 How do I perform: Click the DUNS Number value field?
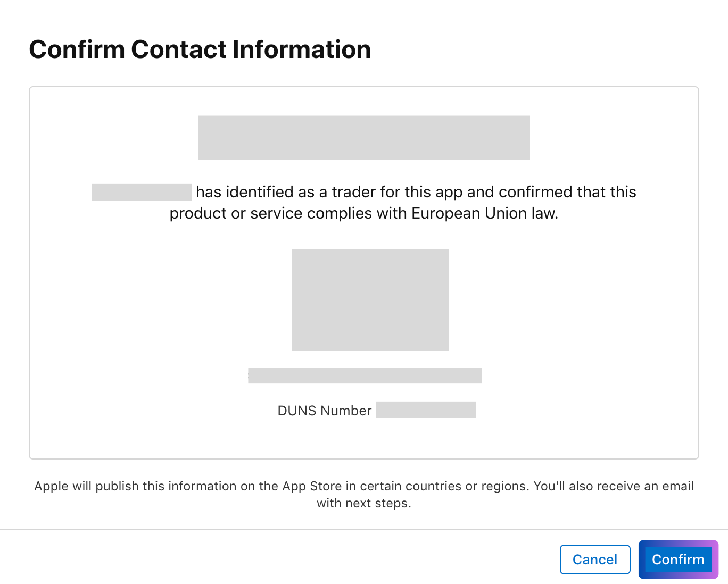(x=426, y=410)
